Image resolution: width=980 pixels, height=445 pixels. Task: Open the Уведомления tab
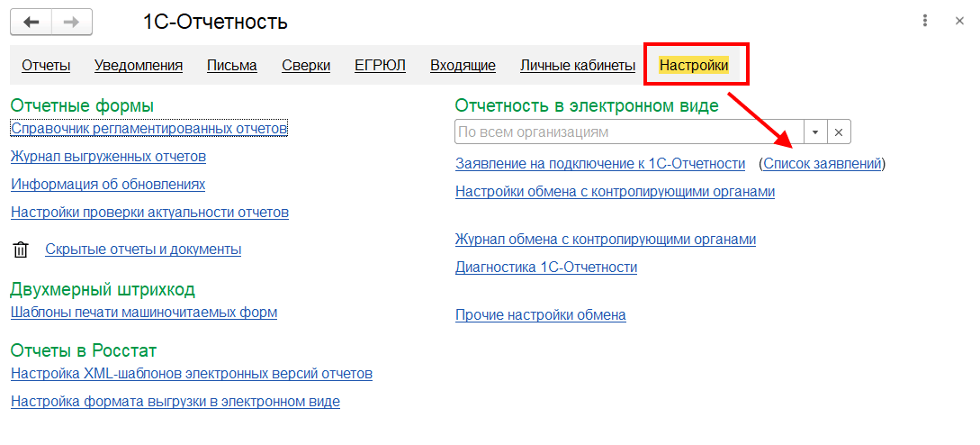click(x=139, y=65)
